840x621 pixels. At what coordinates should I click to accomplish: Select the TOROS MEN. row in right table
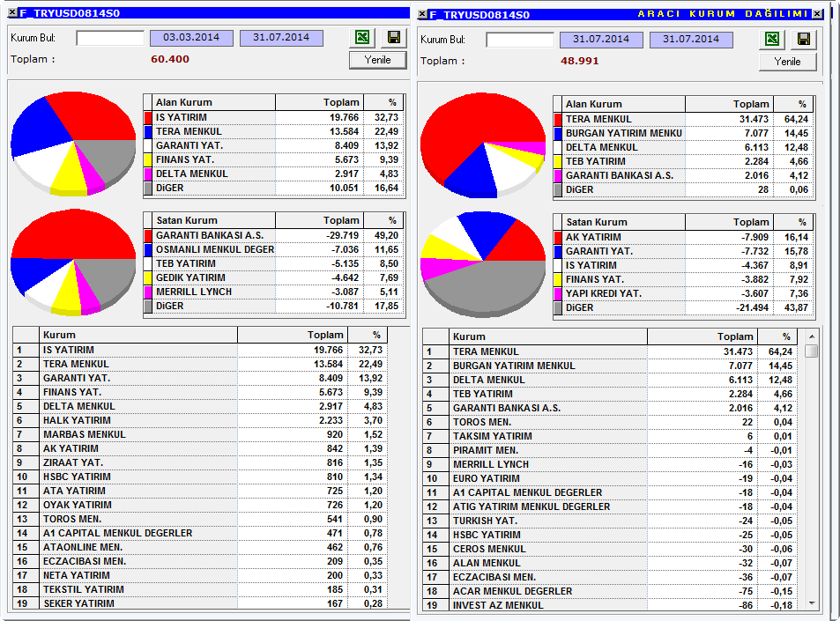click(x=610, y=422)
